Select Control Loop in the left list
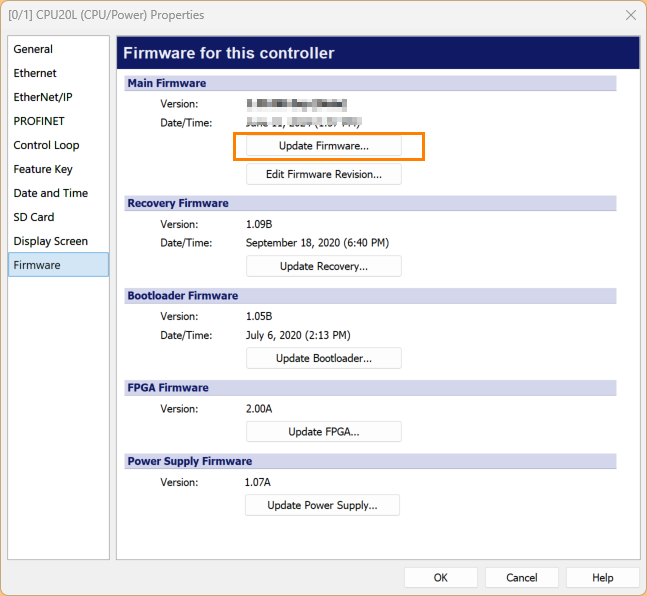Image resolution: width=647 pixels, height=596 pixels. tap(46, 145)
